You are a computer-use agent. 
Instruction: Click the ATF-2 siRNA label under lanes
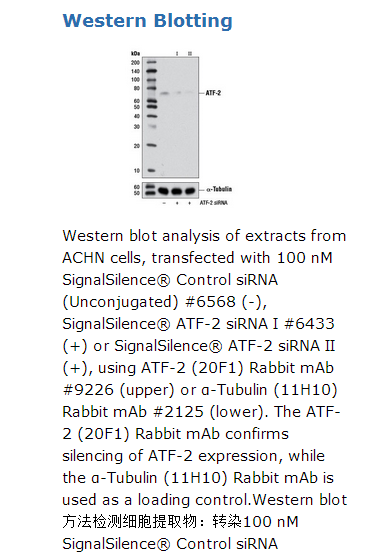pyautogui.click(x=214, y=203)
